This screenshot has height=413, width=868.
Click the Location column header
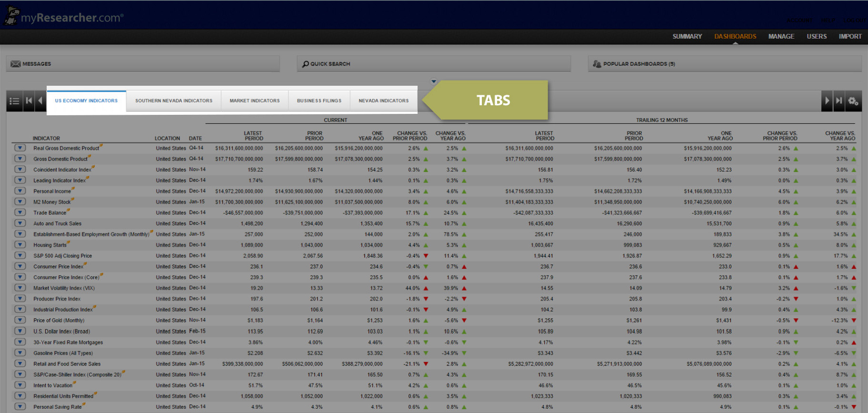(167, 138)
